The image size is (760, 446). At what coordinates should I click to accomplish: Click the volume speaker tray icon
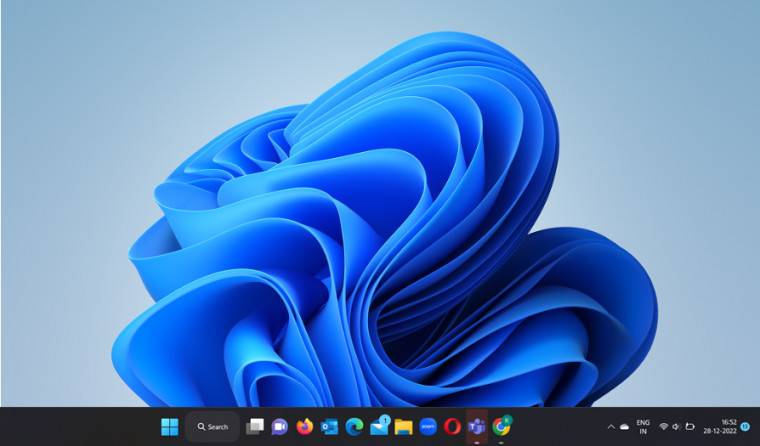coord(676,427)
